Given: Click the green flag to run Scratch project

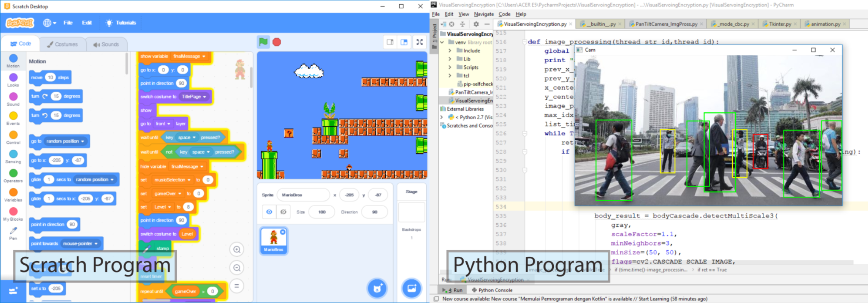Looking at the screenshot, I should (x=263, y=42).
